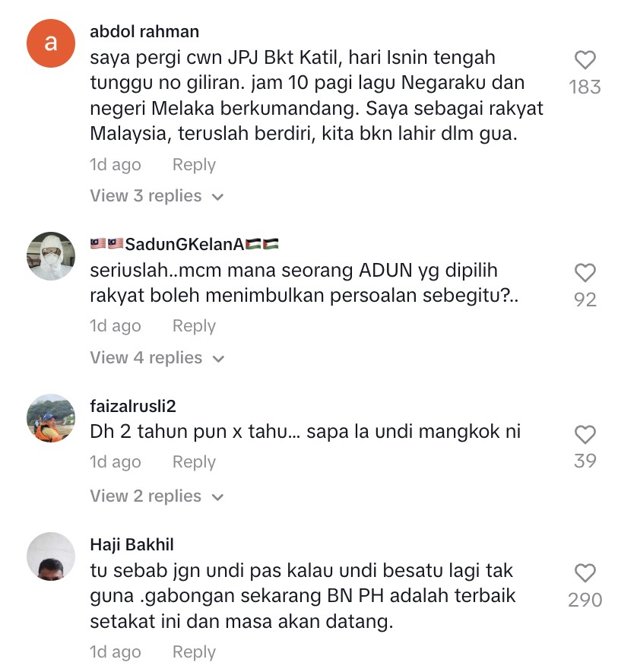
Task: Reply to Haji Bakhil's comment
Action: click(194, 652)
